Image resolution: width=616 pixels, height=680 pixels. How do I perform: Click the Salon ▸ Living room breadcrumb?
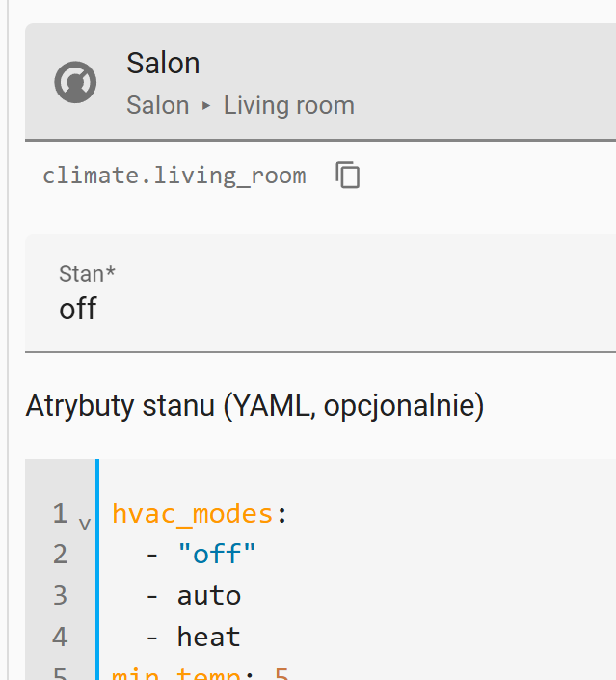[x=241, y=105]
